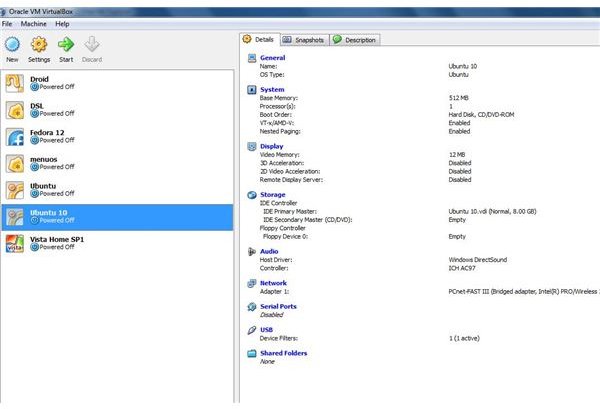Open the Serial Ports settings link

tap(278, 306)
